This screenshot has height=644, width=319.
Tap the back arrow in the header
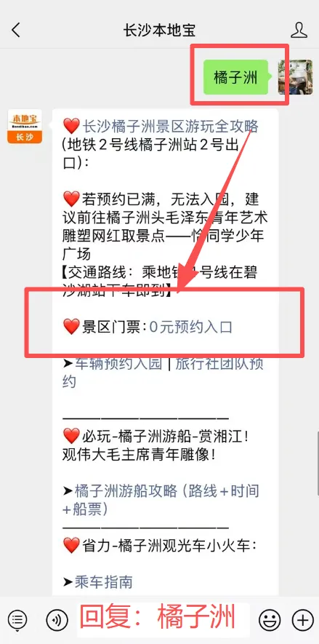pyautogui.click(x=16, y=30)
